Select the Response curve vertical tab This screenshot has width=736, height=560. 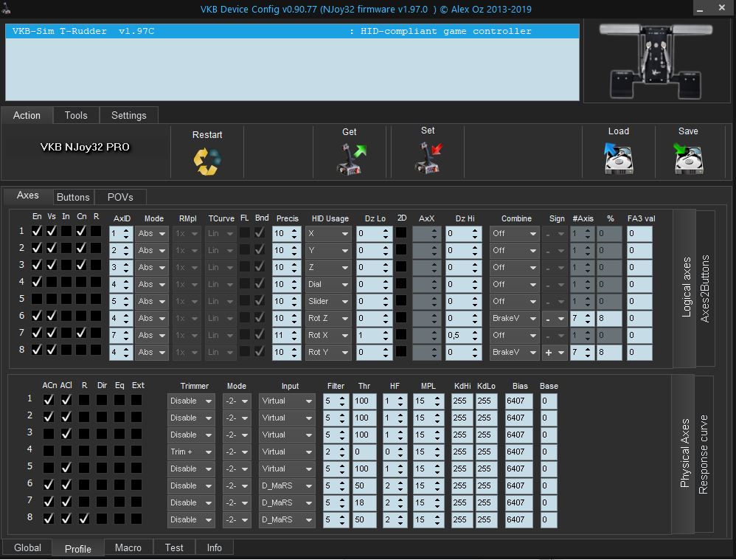703,454
